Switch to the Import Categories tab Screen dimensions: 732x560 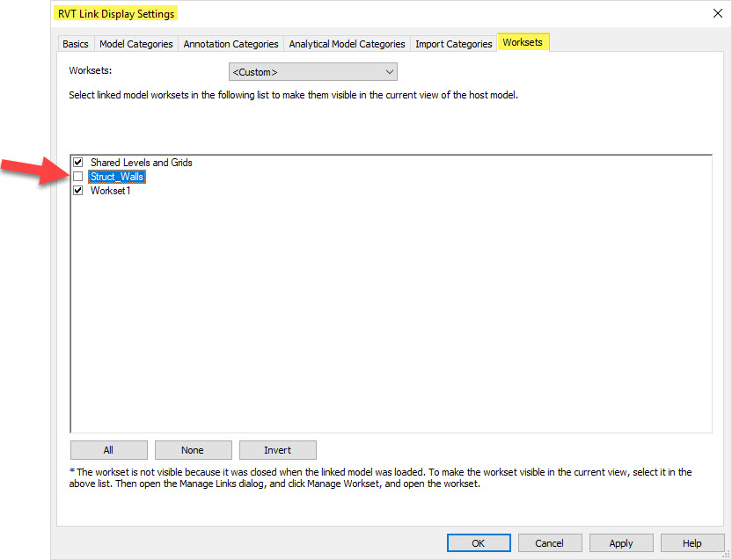coord(454,44)
